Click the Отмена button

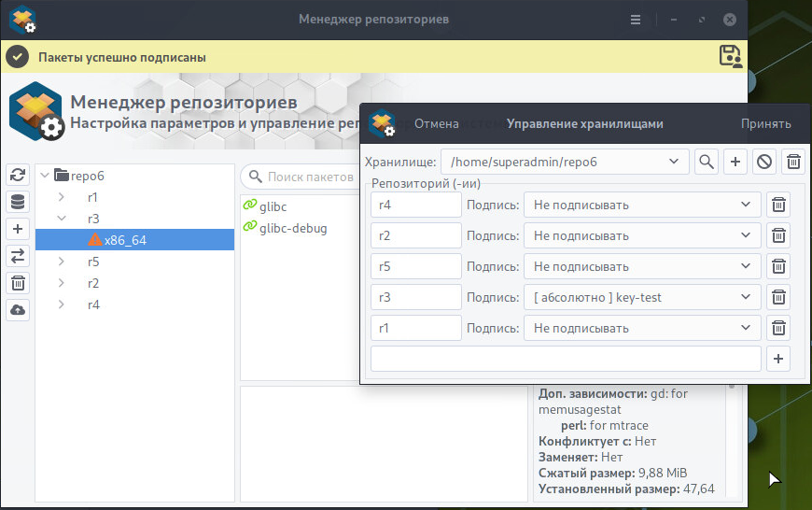tap(437, 123)
